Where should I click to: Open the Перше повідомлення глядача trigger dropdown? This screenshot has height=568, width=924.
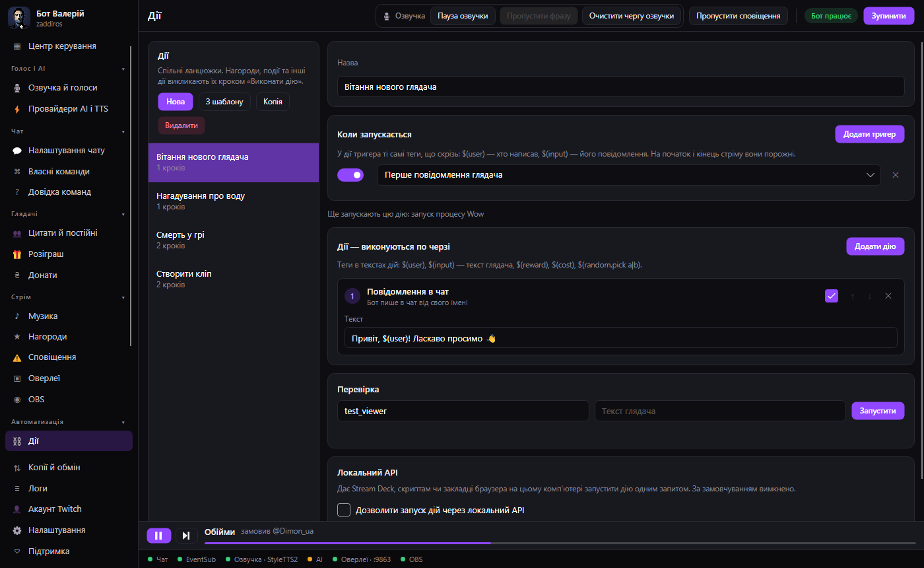pos(628,175)
